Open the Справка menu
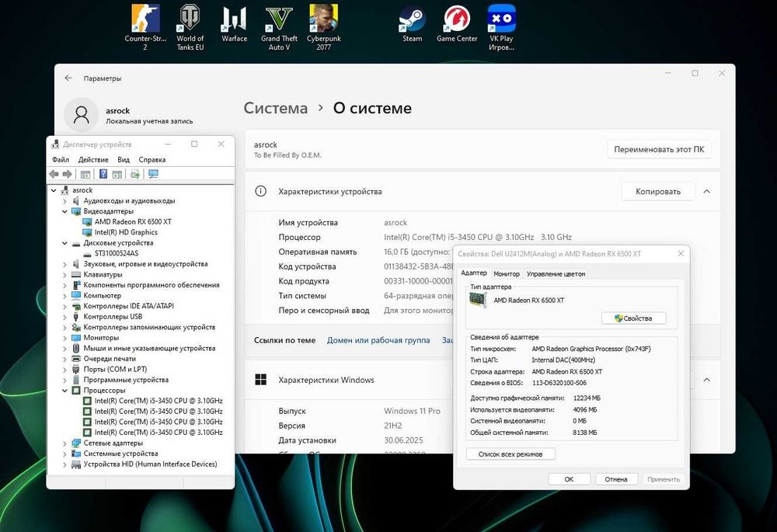This screenshot has width=777, height=532. [x=152, y=159]
